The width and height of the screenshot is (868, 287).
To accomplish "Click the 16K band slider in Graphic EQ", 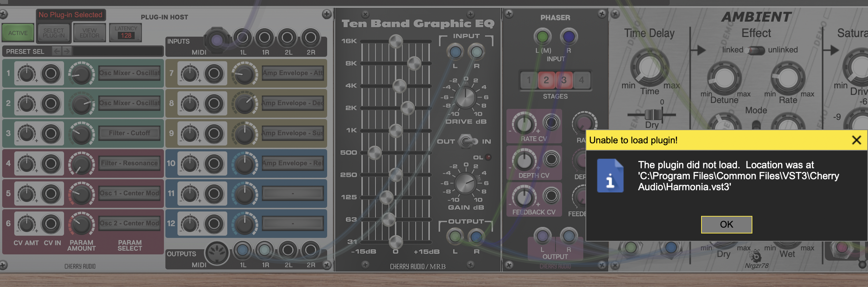I will [x=396, y=41].
